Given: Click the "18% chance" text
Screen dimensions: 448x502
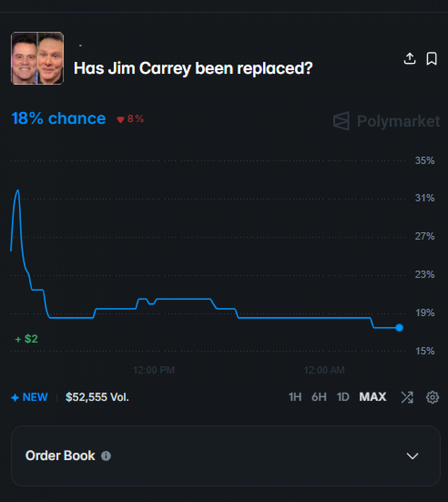Looking at the screenshot, I should pyautogui.click(x=59, y=119).
